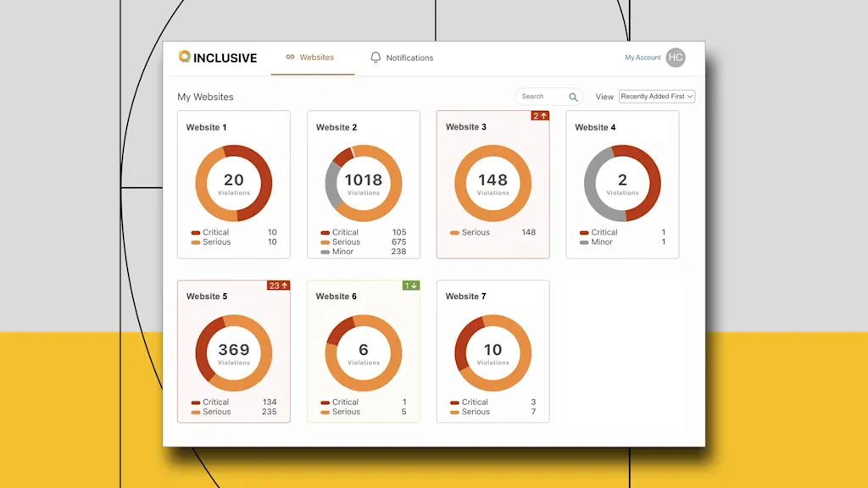
Task: Click the HC account avatar
Action: [675, 58]
